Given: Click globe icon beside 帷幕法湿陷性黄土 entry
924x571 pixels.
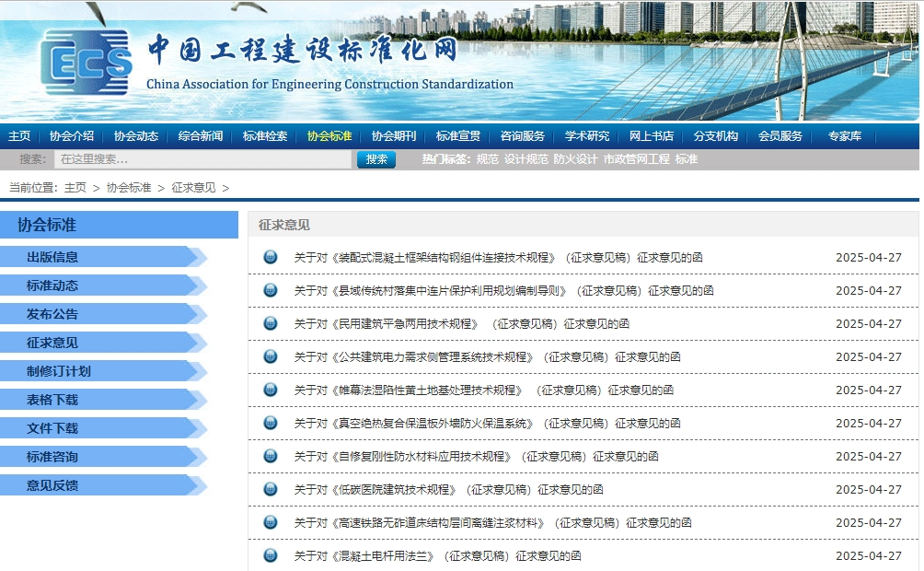Looking at the screenshot, I should click(271, 390).
